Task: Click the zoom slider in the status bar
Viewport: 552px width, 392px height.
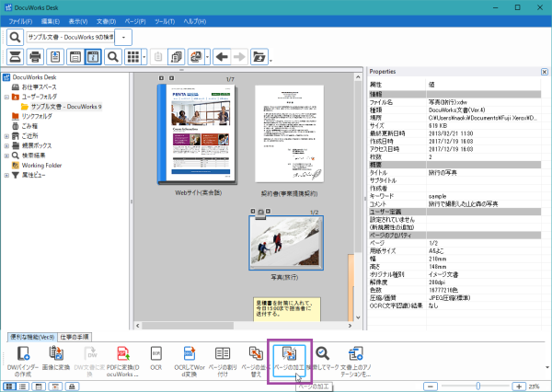Action: pos(477,386)
